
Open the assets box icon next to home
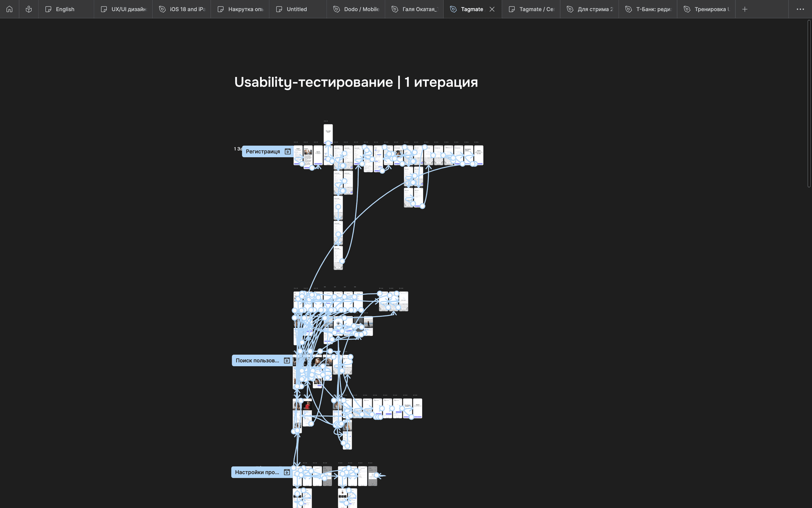(x=29, y=9)
